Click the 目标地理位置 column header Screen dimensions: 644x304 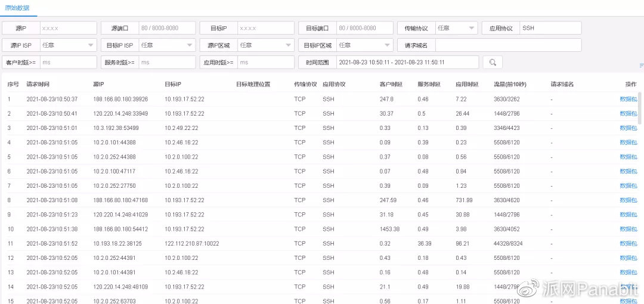pos(253,84)
